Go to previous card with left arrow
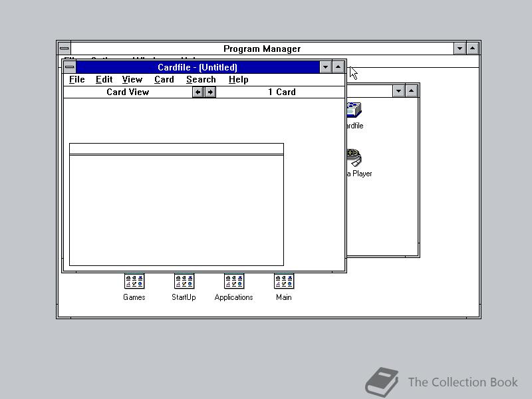This screenshot has height=399, width=532. pyautogui.click(x=198, y=92)
